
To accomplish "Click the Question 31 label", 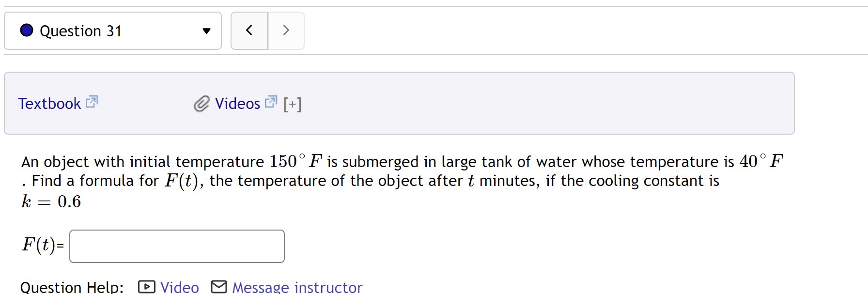I will click(x=81, y=31).
